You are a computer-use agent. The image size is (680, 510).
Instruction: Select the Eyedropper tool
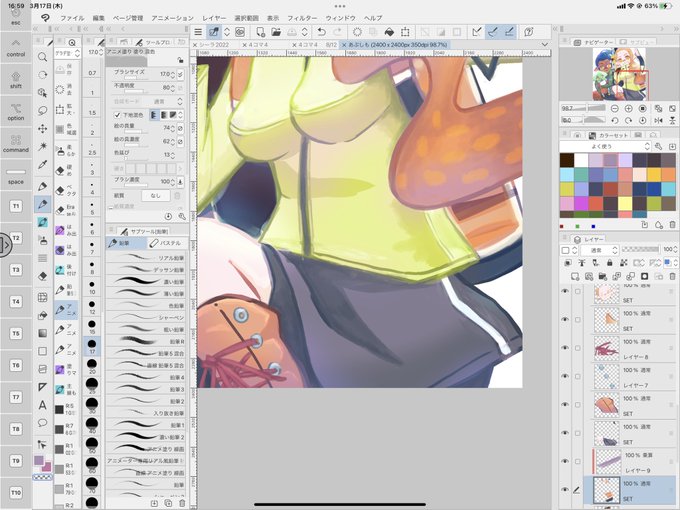[42, 164]
